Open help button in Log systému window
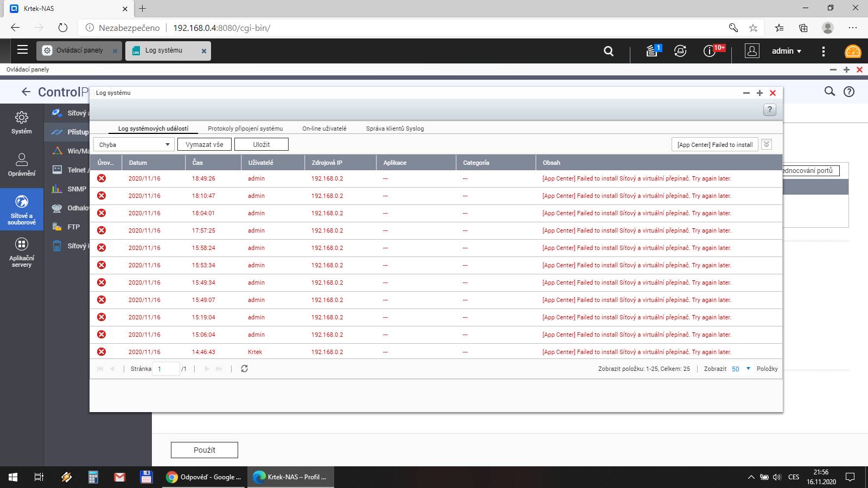This screenshot has width=868, height=488. point(769,110)
